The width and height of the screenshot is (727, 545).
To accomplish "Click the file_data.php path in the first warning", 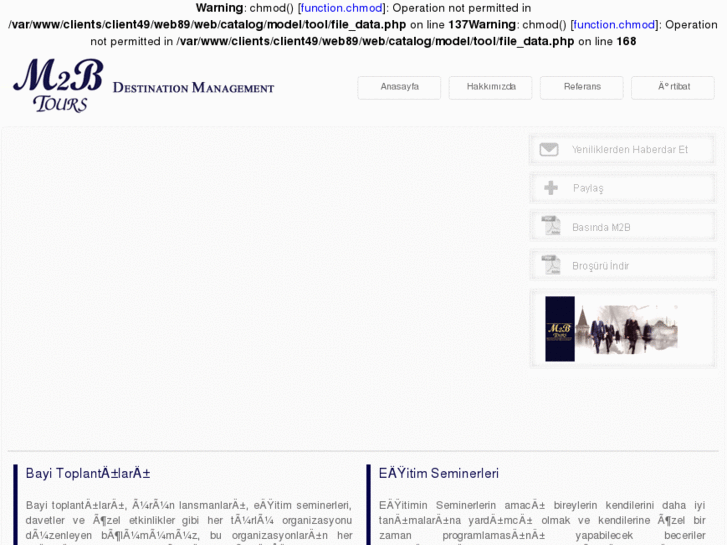I will click(x=207, y=25).
